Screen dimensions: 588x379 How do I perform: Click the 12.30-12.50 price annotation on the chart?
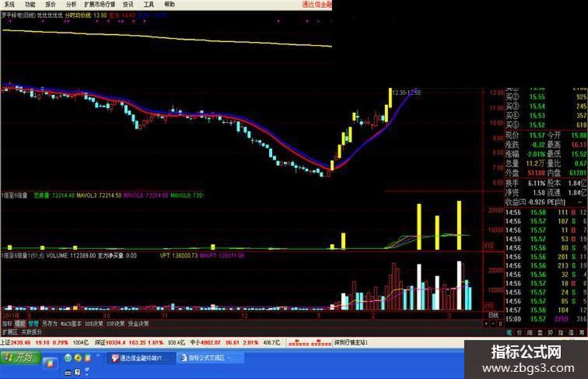click(x=406, y=93)
